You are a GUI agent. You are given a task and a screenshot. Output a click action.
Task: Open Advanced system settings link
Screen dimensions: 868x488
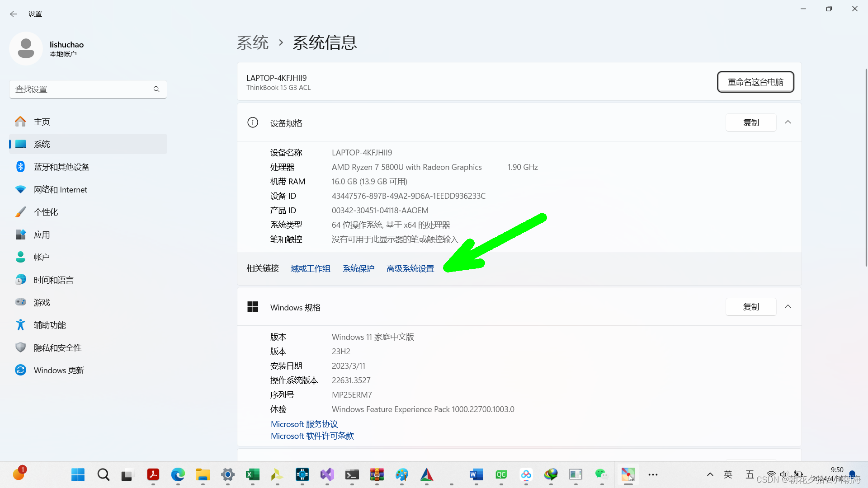tap(410, 269)
